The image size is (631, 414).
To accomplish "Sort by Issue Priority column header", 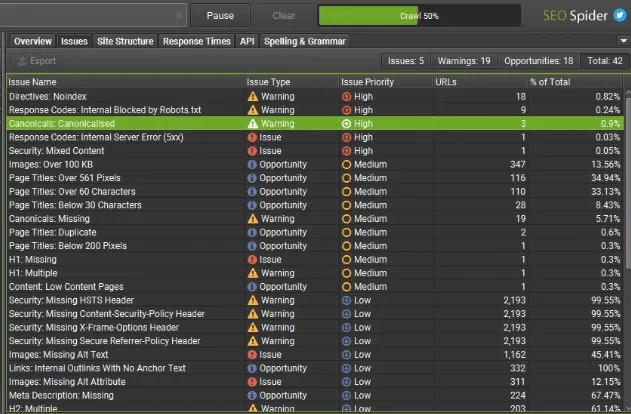I will point(386,82).
